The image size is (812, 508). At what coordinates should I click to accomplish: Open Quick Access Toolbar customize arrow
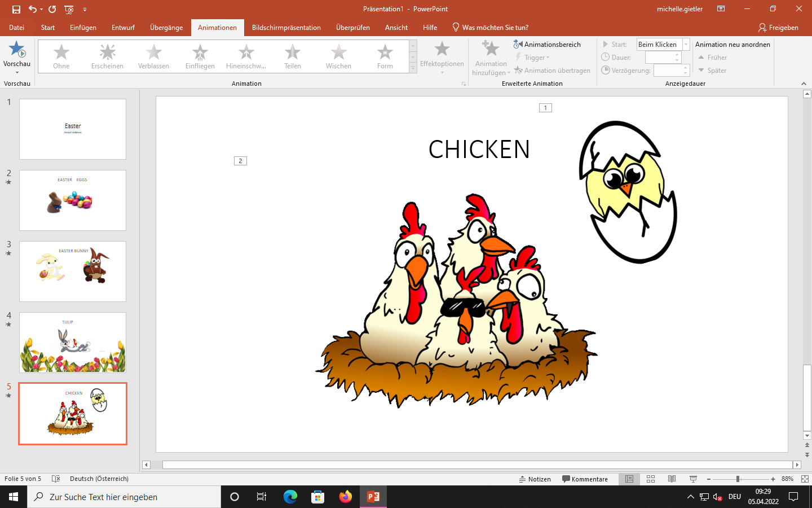pos(85,9)
